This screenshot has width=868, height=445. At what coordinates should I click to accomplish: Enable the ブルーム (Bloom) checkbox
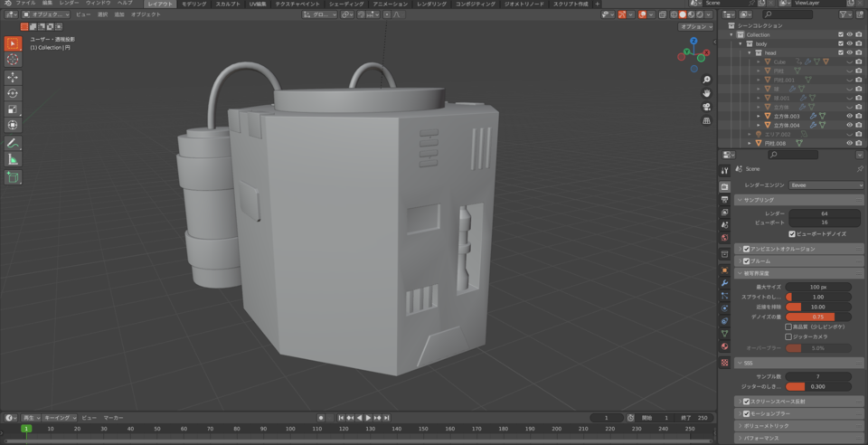click(x=746, y=260)
